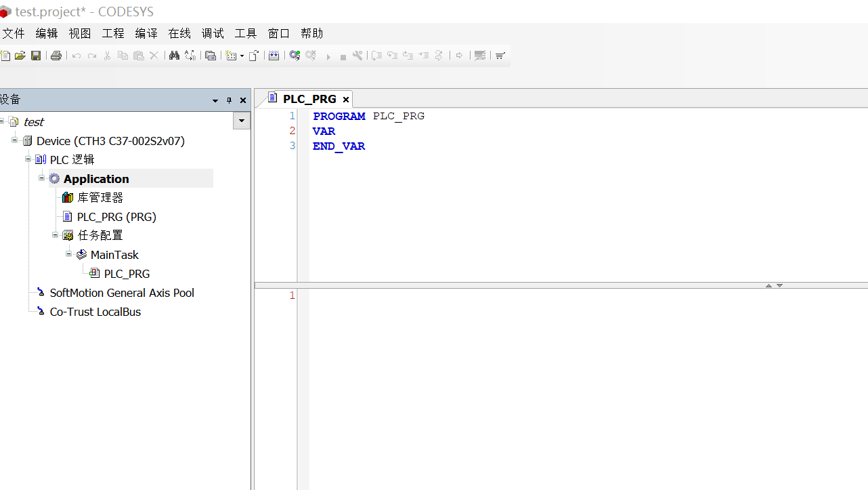Image resolution: width=868 pixels, height=490 pixels.
Task: Click the New Project icon
Action: 6,55
